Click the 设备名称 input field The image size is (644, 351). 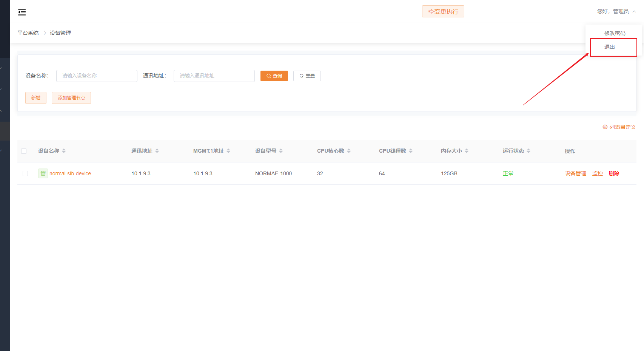[97, 76]
